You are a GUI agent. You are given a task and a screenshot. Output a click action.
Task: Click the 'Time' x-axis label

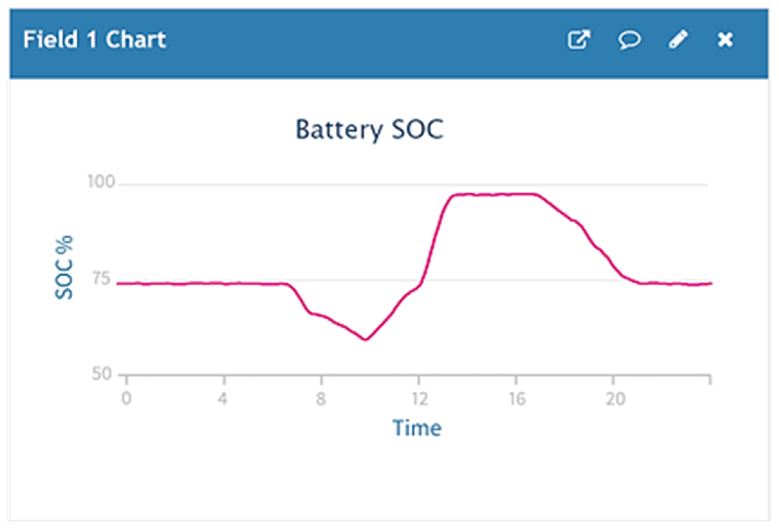click(417, 428)
